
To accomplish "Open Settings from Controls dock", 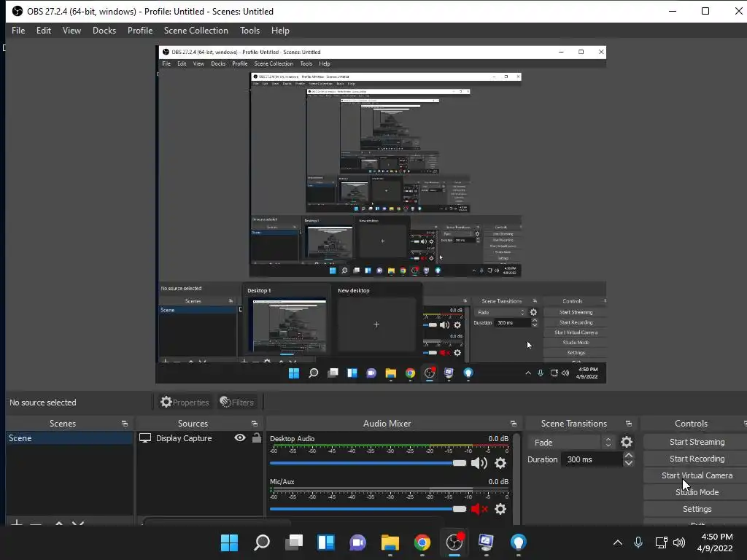I will point(697,509).
